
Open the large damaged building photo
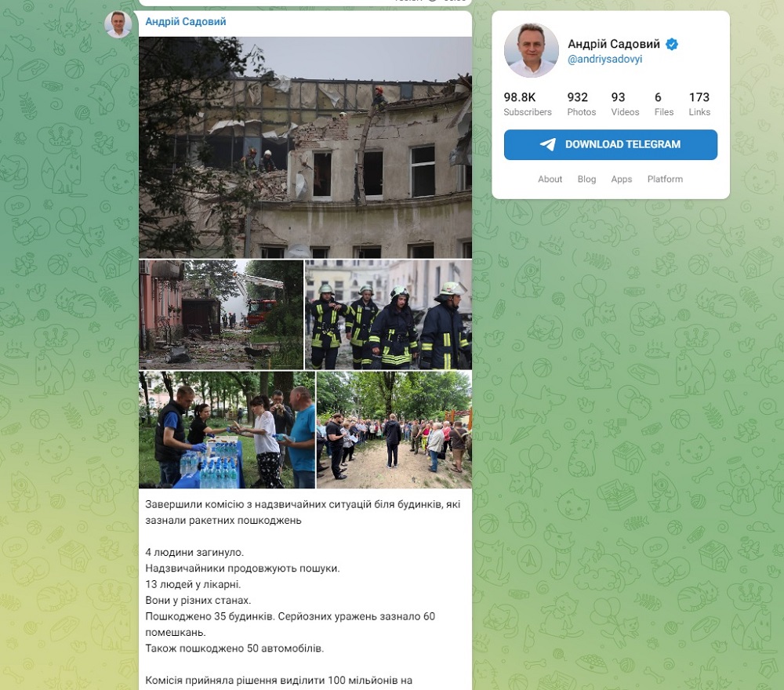pyautogui.click(x=306, y=147)
